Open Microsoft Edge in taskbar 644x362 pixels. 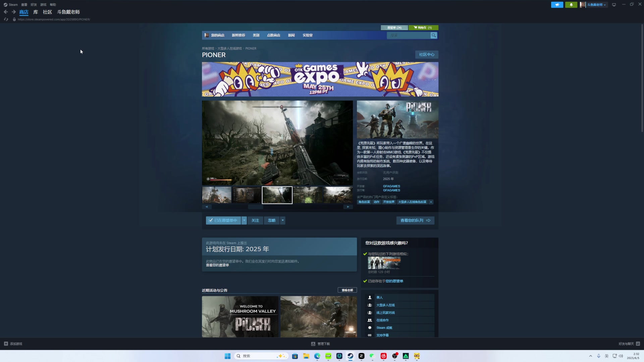pyautogui.click(x=317, y=356)
